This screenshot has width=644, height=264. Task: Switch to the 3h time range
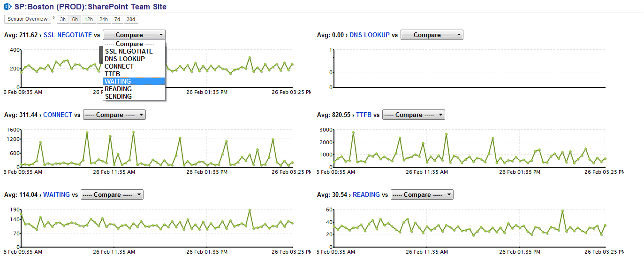pos(63,19)
